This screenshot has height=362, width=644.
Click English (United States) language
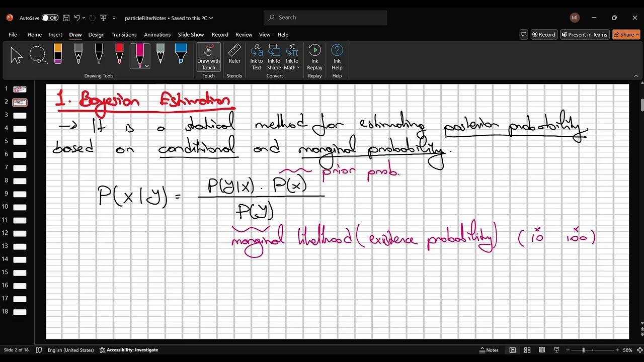coord(70,350)
